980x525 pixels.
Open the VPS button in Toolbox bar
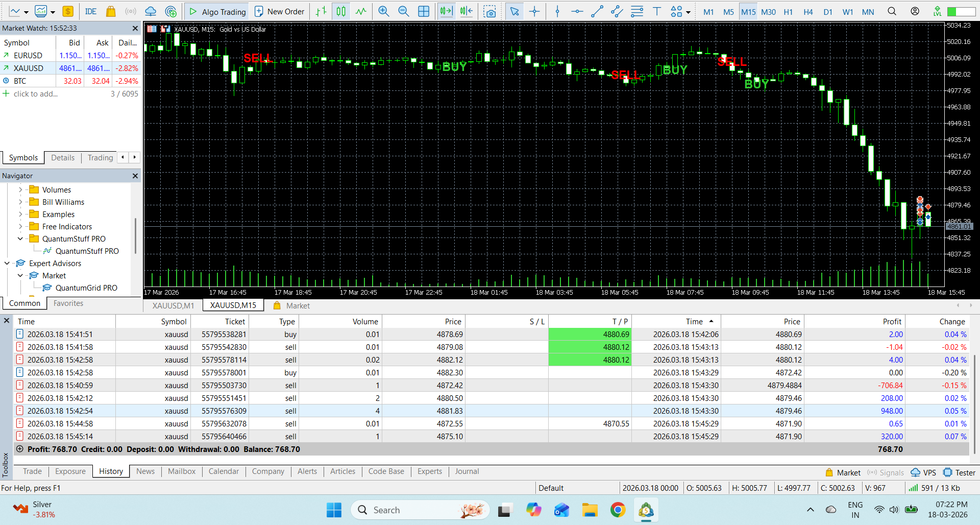pos(923,472)
